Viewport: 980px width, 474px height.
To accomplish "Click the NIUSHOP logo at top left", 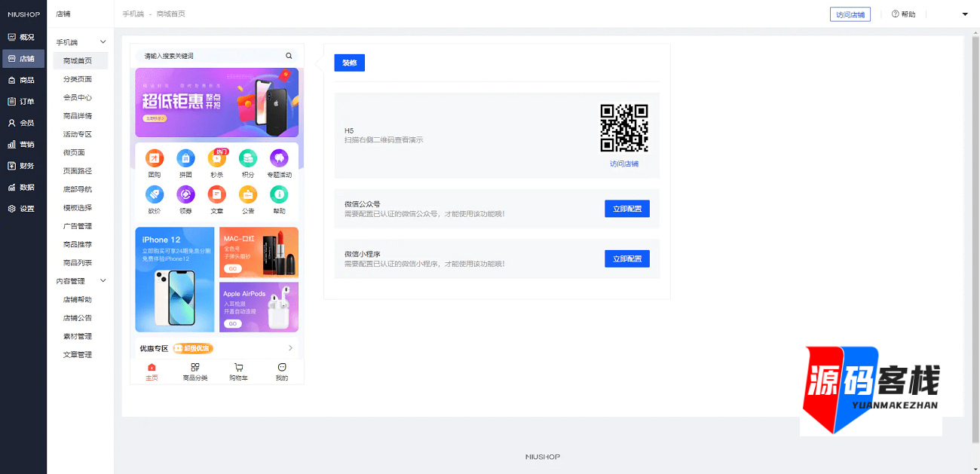I will click(x=23, y=14).
